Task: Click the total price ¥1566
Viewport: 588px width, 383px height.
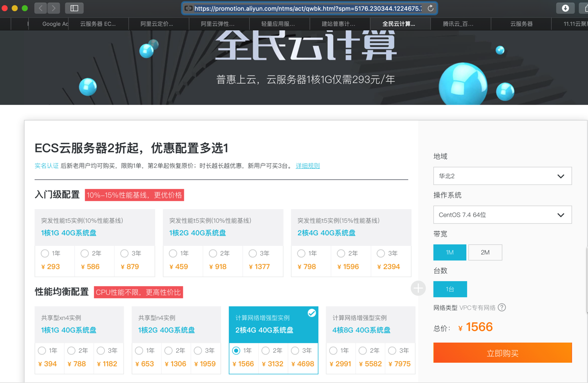Action: coord(476,327)
